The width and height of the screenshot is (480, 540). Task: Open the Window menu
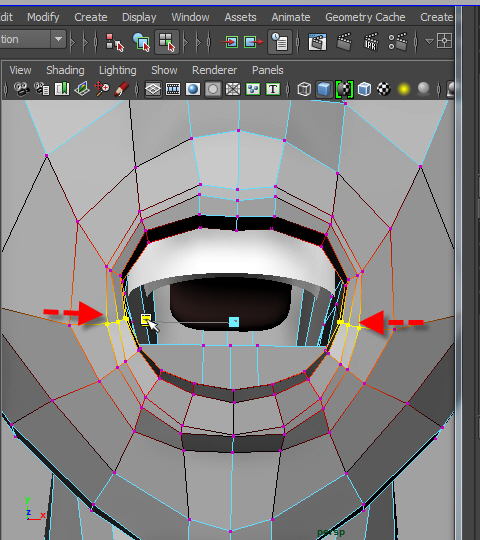190,17
